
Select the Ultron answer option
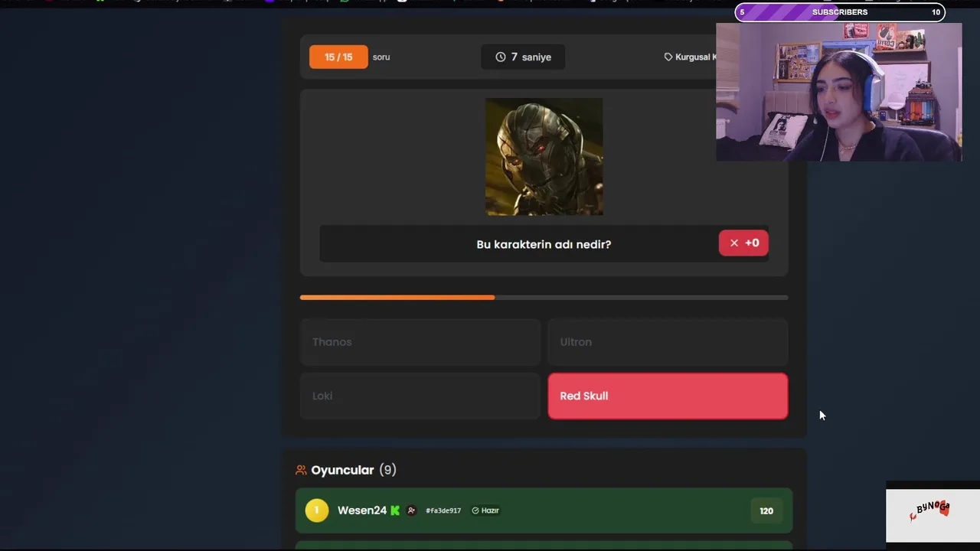(x=668, y=342)
